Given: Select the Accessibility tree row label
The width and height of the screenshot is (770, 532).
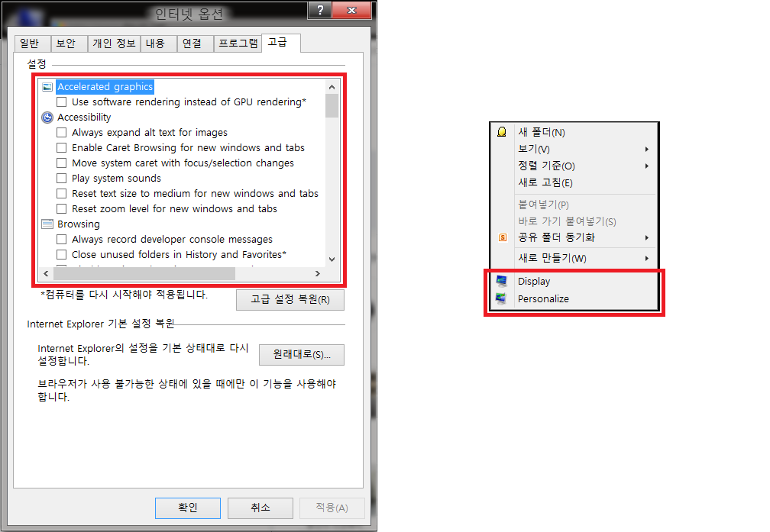Looking at the screenshot, I should 84,118.
